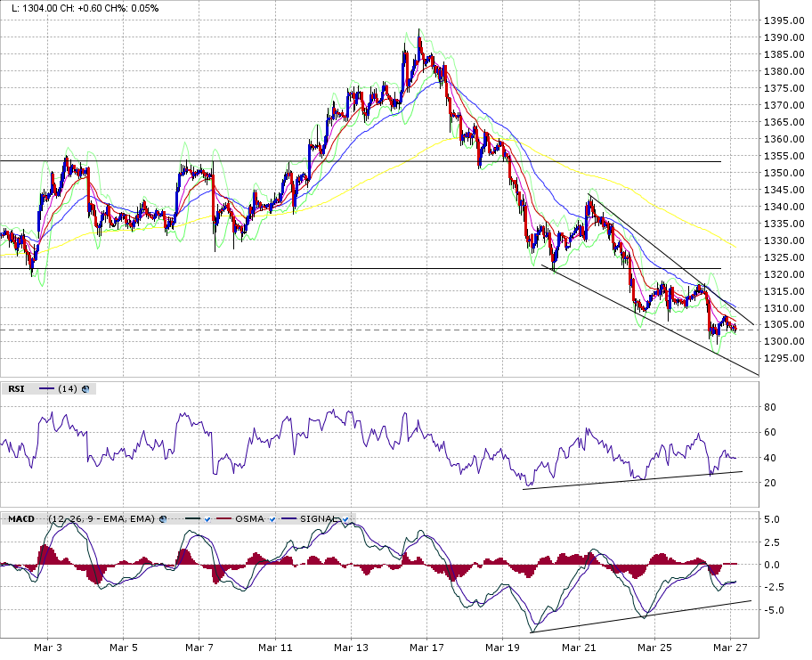
Task: Click the 1355.00 price axis label
Action: click(784, 156)
